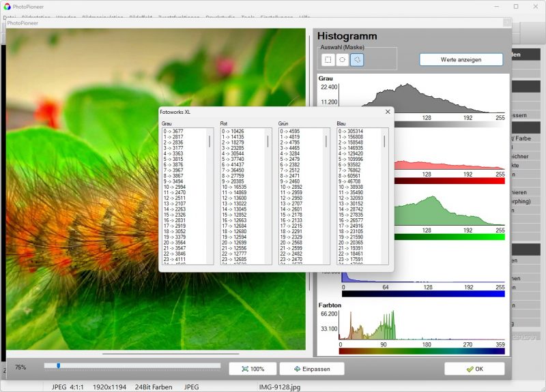Screen dimensions: 546x392
Task: Select row '13 -> 2707' in Grün list
Action: point(291,203)
